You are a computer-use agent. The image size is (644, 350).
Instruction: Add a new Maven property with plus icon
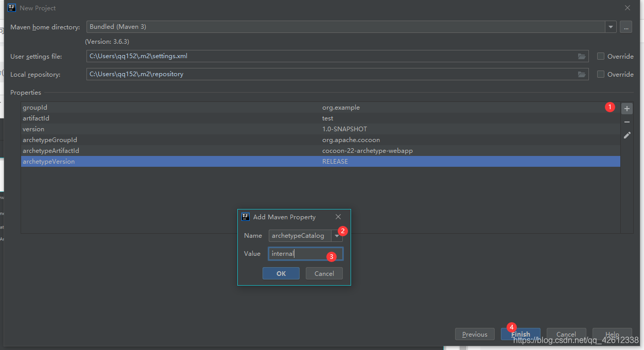pos(626,109)
